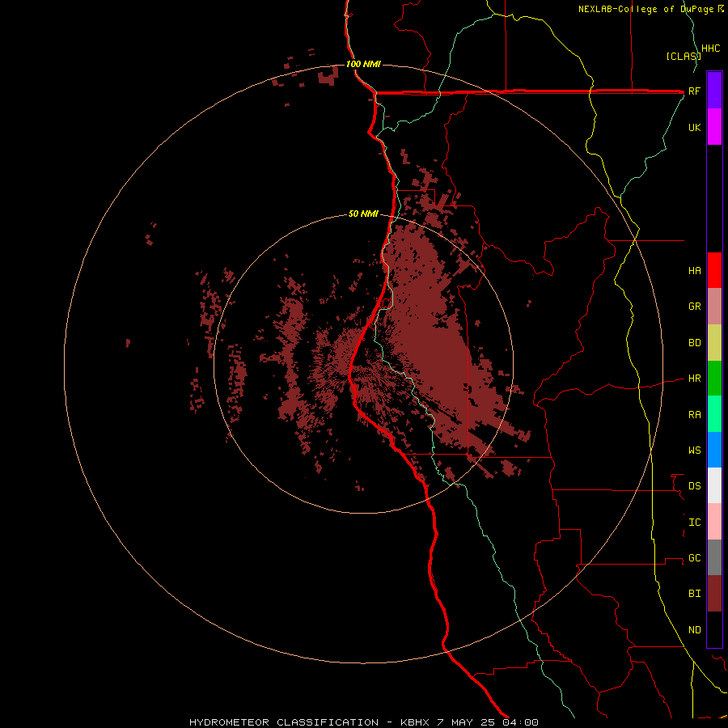The image size is (728, 728).
Task: Click the HR green legend swatch
Action: tap(714, 379)
